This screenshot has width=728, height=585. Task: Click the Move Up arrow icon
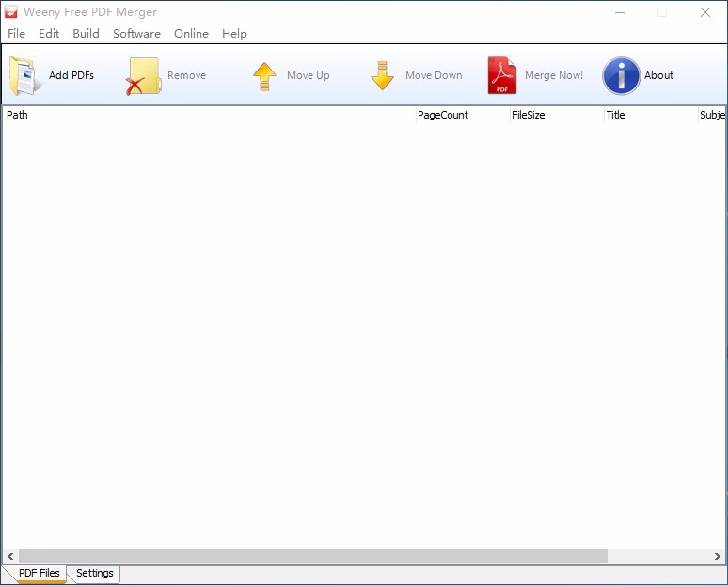[x=264, y=76]
